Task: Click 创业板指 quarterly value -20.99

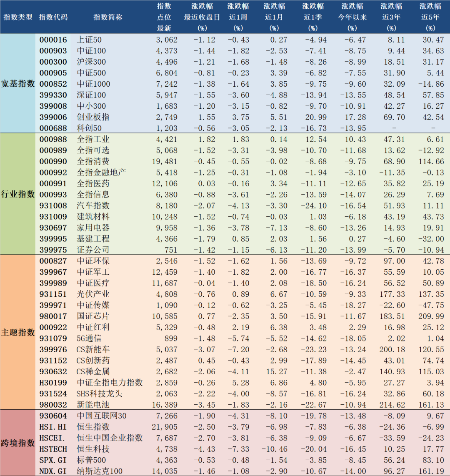Action: [x=314, y=117]
